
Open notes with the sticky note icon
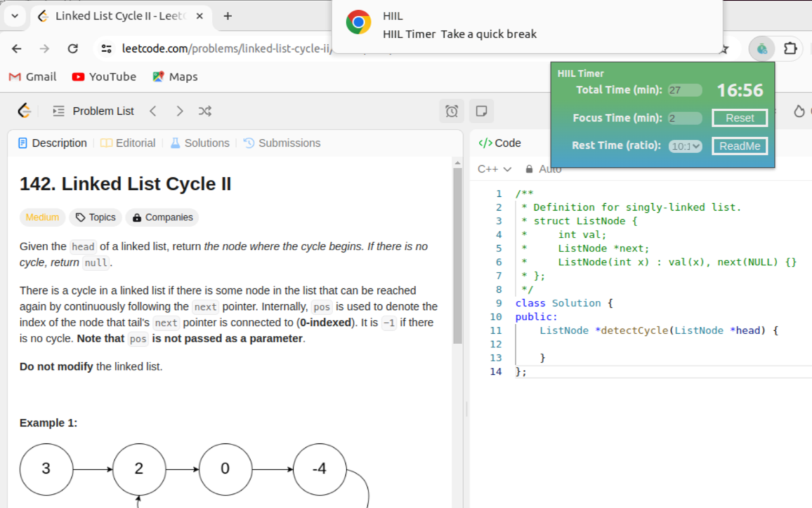481,110
